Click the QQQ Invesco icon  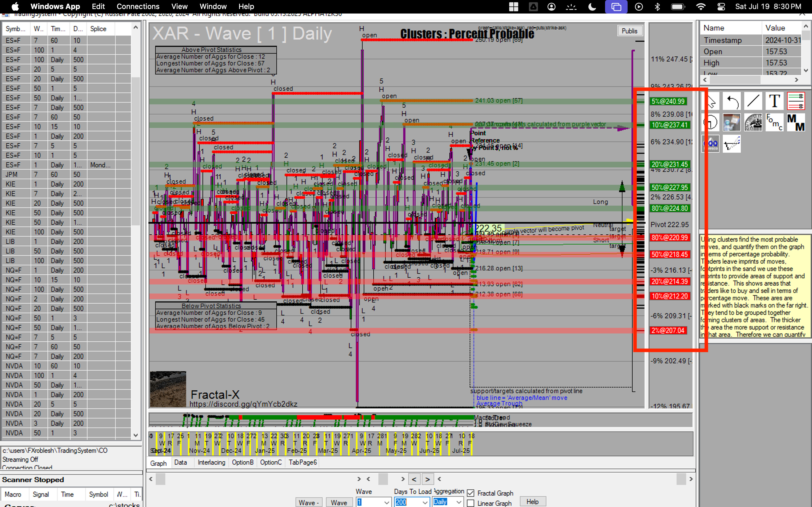point(710,144)
